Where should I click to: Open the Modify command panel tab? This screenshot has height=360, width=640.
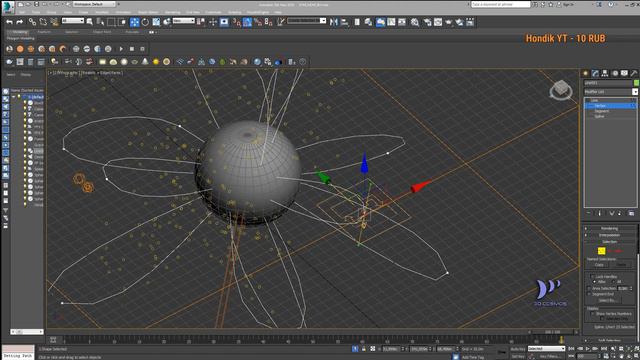596,73
